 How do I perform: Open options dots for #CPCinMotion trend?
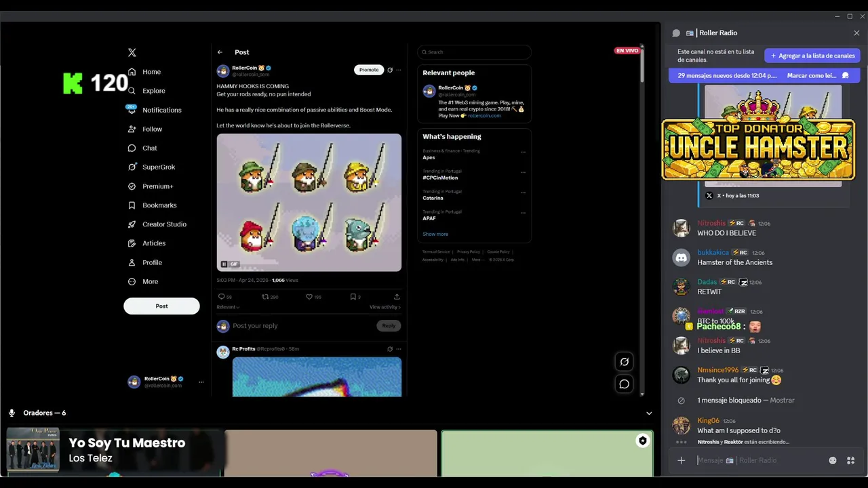(523, 173)
